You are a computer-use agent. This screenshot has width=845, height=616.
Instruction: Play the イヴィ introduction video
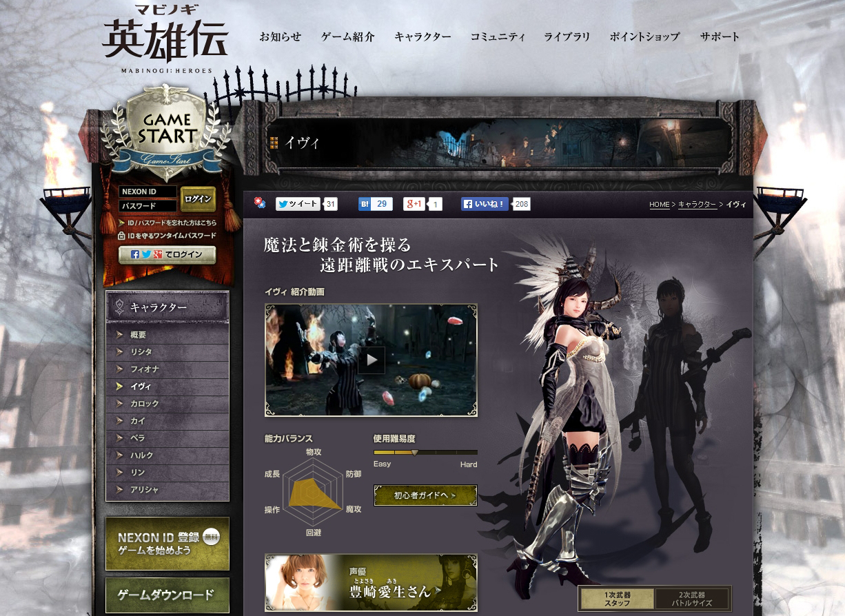(371, 360)
